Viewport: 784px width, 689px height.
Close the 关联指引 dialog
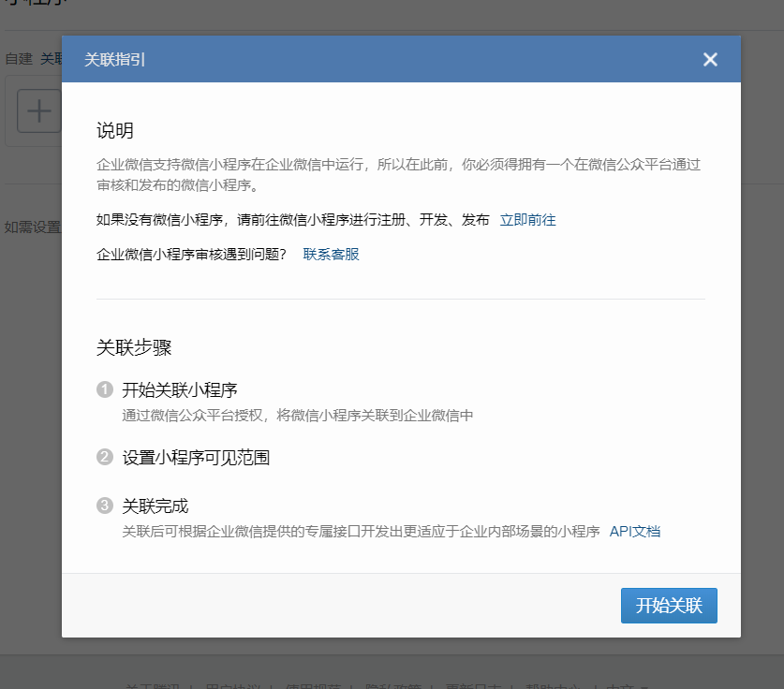710,60
